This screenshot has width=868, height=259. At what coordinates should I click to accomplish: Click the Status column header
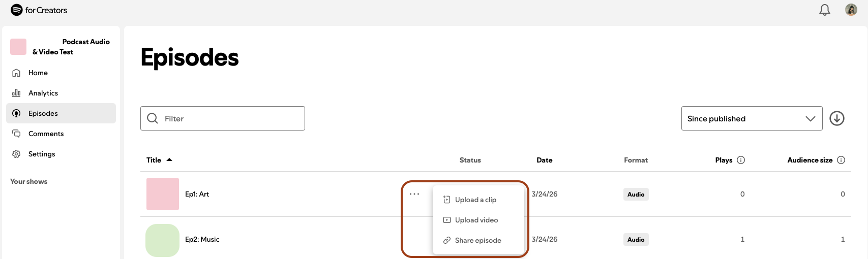point(470,160)
